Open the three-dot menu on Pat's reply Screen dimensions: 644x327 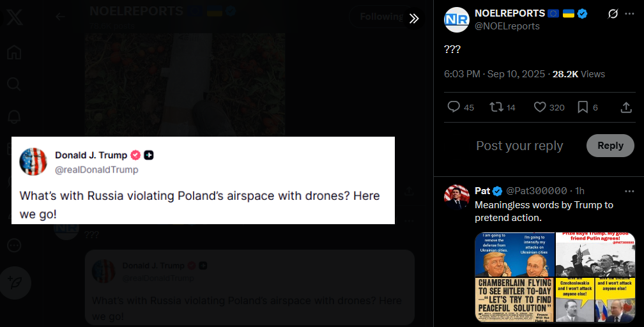pos(629,191)
